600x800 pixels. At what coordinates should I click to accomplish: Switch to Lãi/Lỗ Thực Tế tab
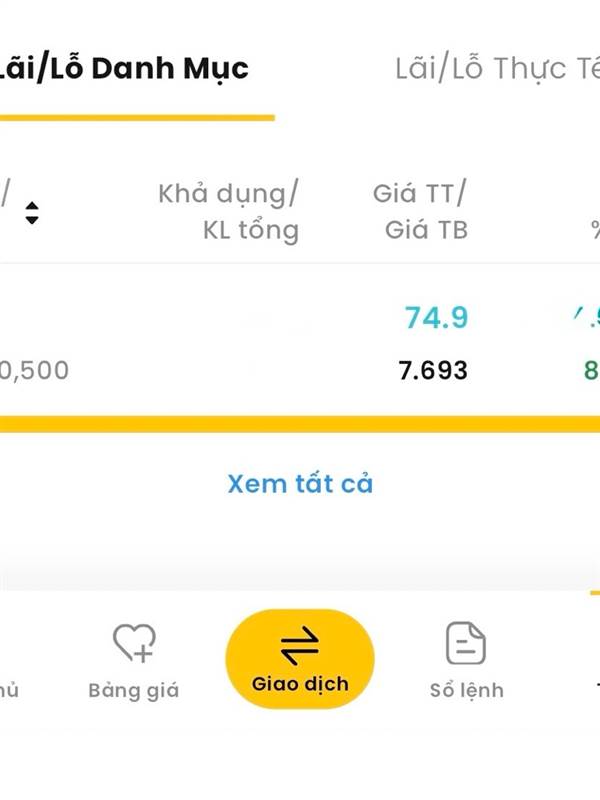496,69
